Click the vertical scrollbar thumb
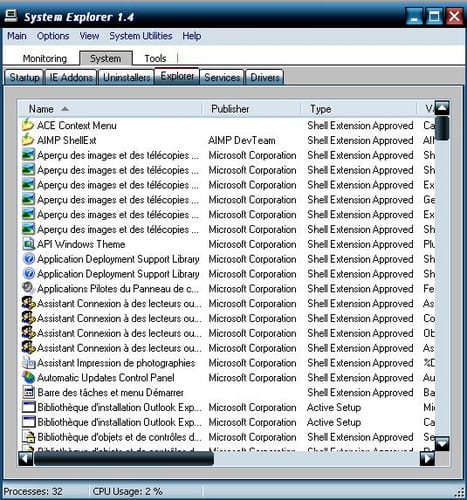 click(x=442, y=128)
